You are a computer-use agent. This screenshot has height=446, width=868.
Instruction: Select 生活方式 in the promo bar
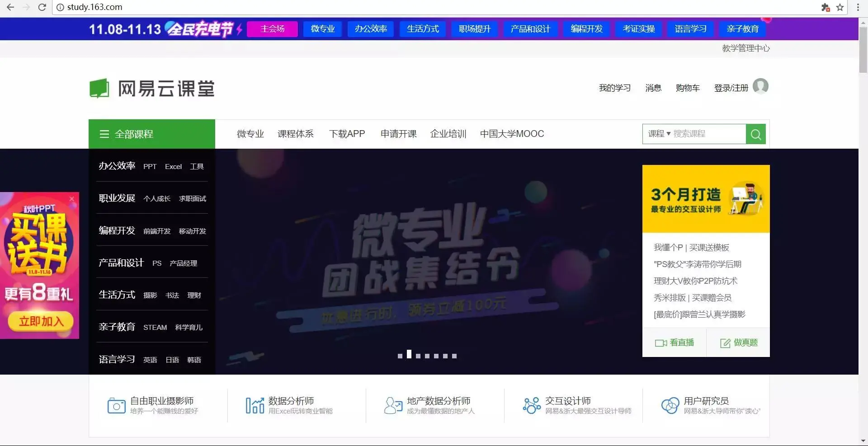point(423,29)
